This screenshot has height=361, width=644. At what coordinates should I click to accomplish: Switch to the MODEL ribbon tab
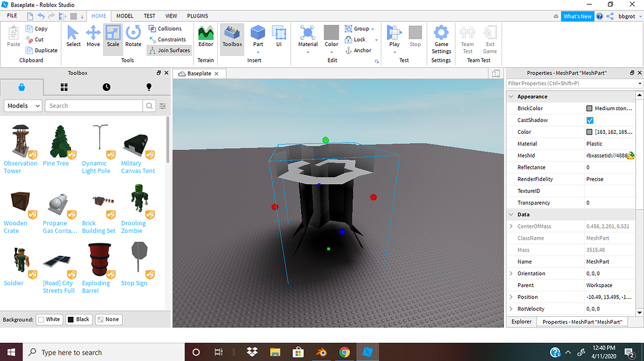pos(124,16)
